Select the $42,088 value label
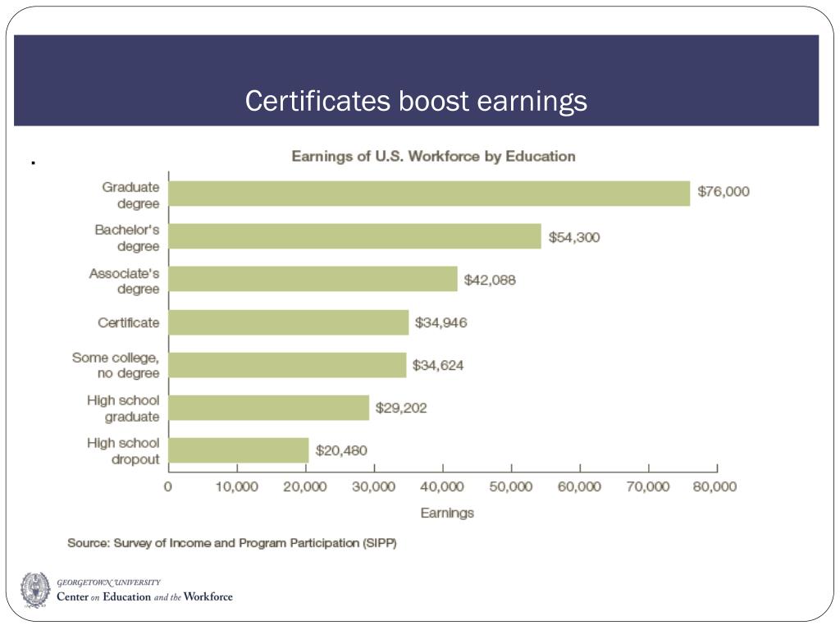 490,281
